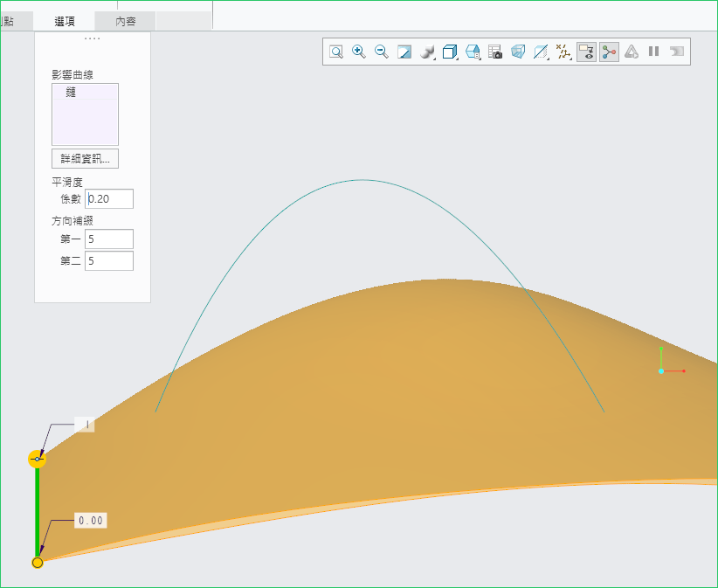Click the Refit view icon

pyautogui.click(x=336, y=52)
